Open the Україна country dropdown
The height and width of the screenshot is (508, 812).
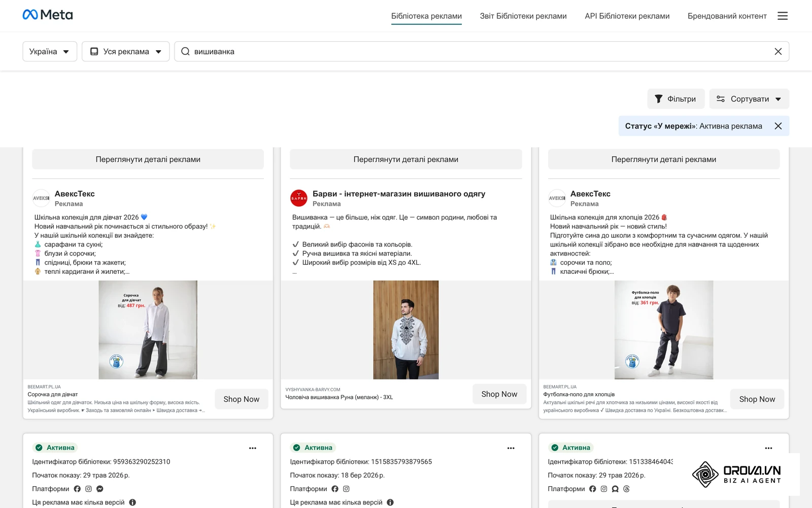pyautogui.click(x=50, y=51)
